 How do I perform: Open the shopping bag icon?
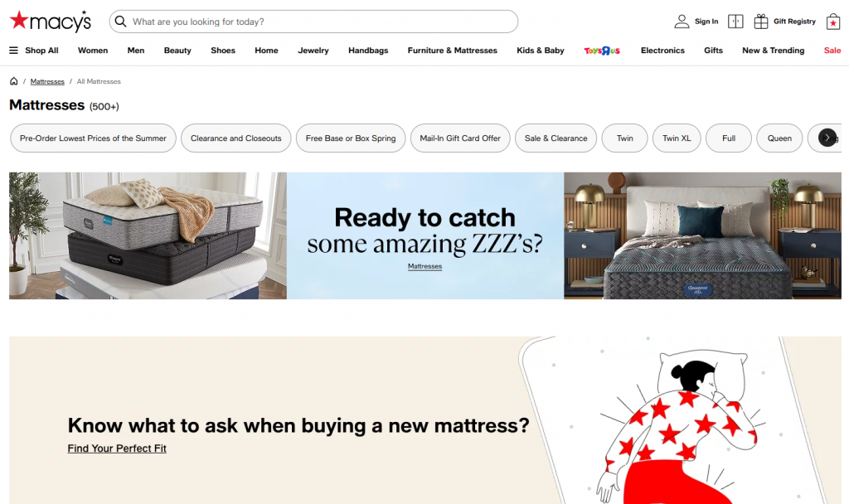832,22
